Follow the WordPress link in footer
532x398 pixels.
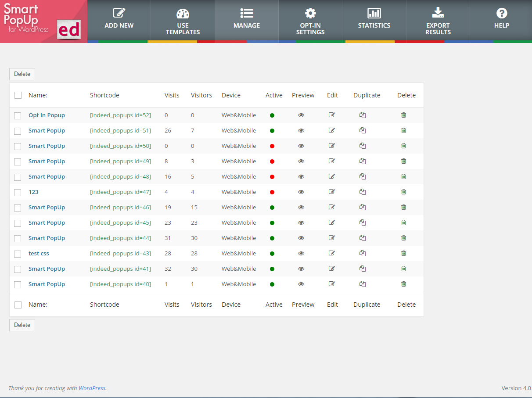pos(92,388)
